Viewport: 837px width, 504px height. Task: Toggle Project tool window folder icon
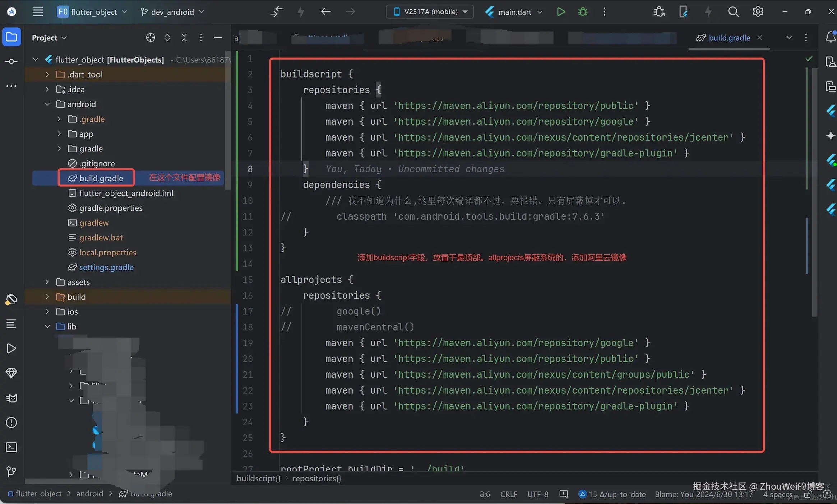point(11,37)
